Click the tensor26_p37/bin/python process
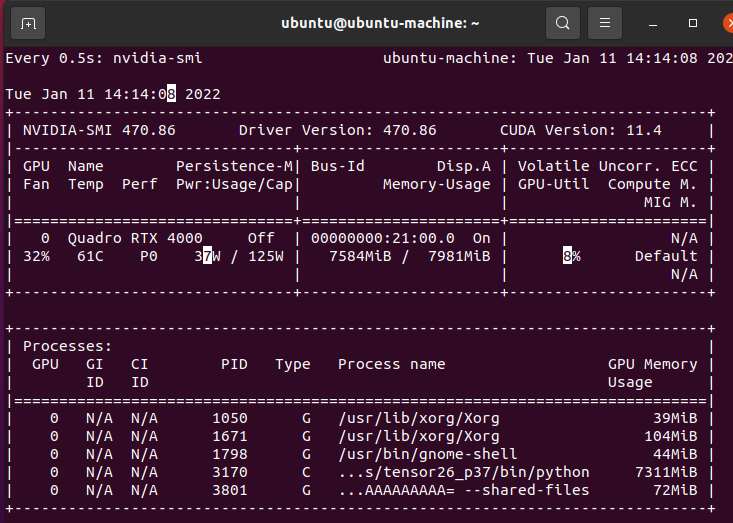The image size is (733, 523). 463,473
